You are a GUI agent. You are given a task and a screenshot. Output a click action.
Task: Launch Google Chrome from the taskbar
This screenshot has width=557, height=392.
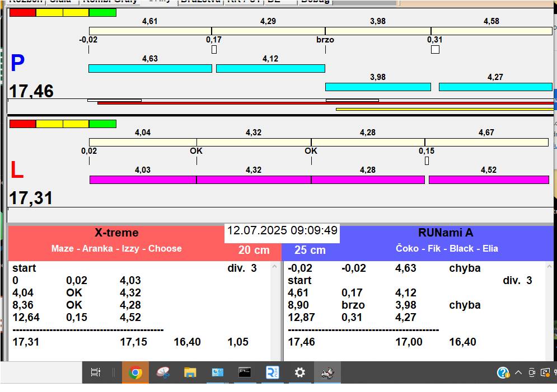click(135, 372)
